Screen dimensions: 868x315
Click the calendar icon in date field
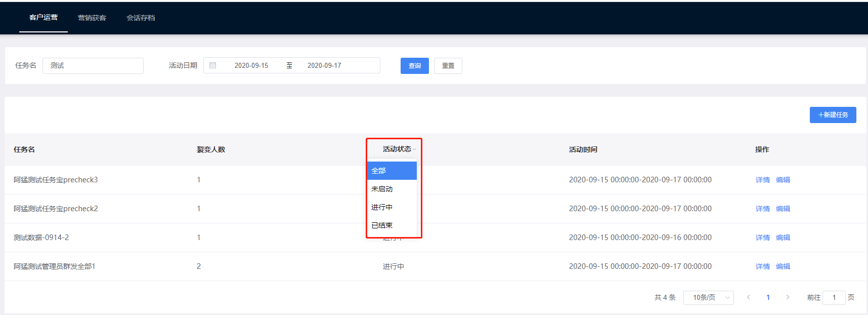tap(213, 65)
